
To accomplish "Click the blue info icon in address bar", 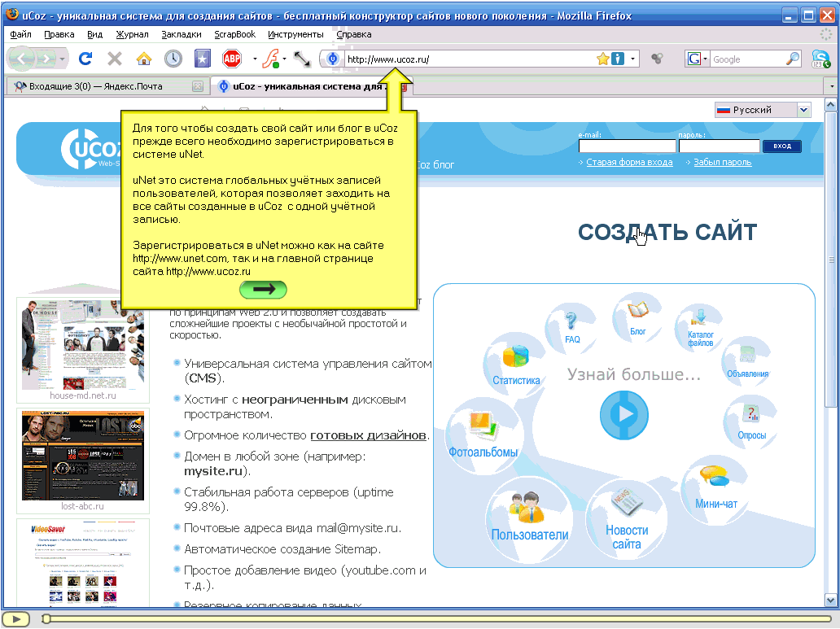I will coord(618,59).
